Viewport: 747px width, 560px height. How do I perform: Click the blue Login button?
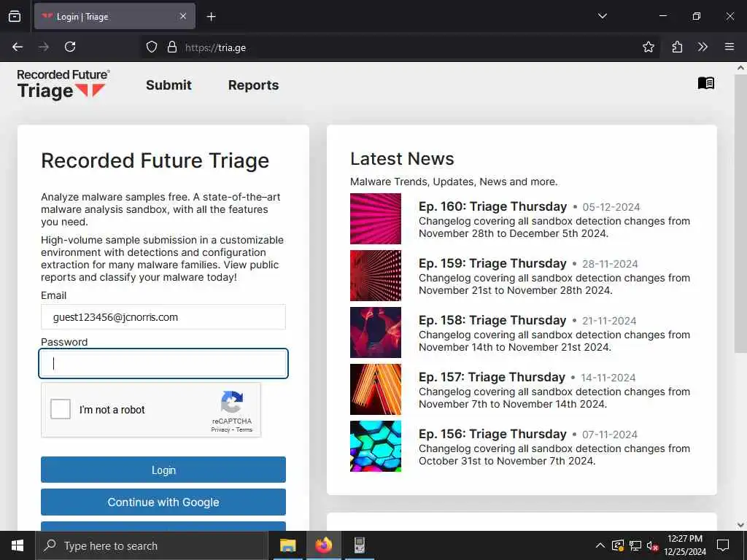click(x=163, y=470)
